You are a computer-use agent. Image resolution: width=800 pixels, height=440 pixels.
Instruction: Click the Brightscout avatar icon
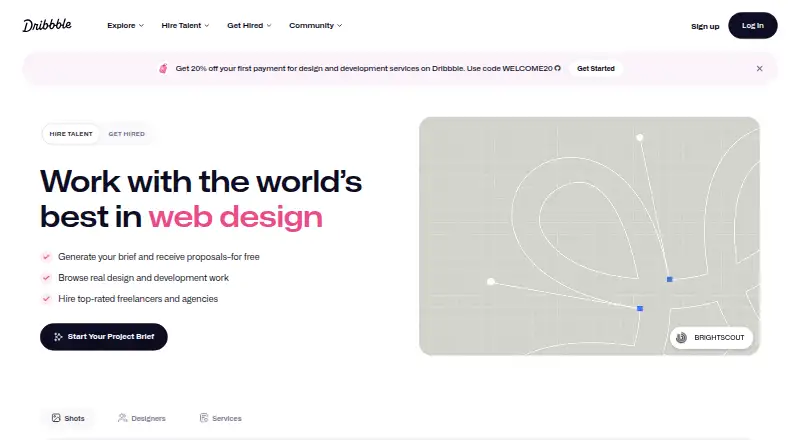tap(681, 337)
